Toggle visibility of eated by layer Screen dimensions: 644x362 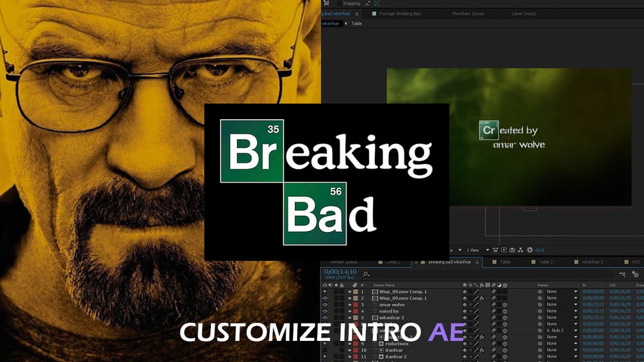click(325, 311)
